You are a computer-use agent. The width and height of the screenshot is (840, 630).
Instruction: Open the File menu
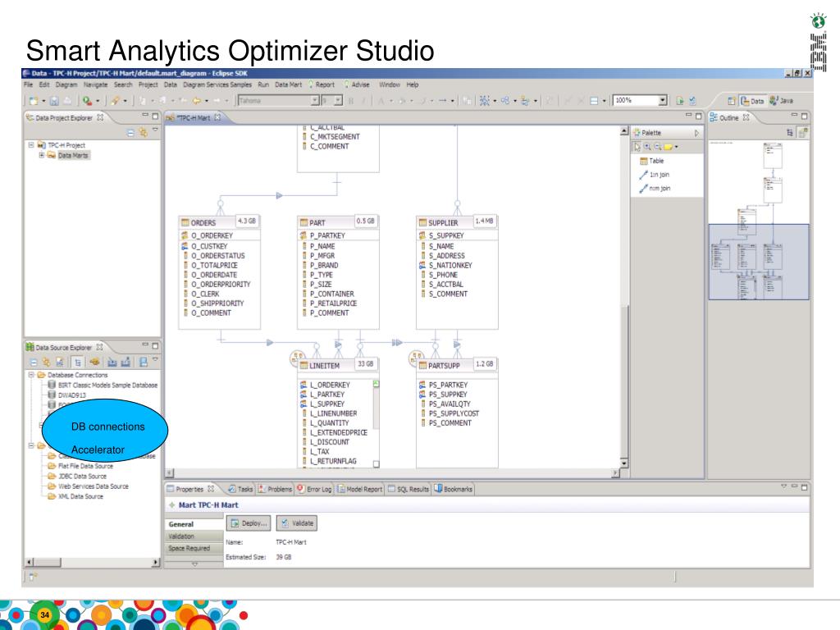(x=28, y=84)
